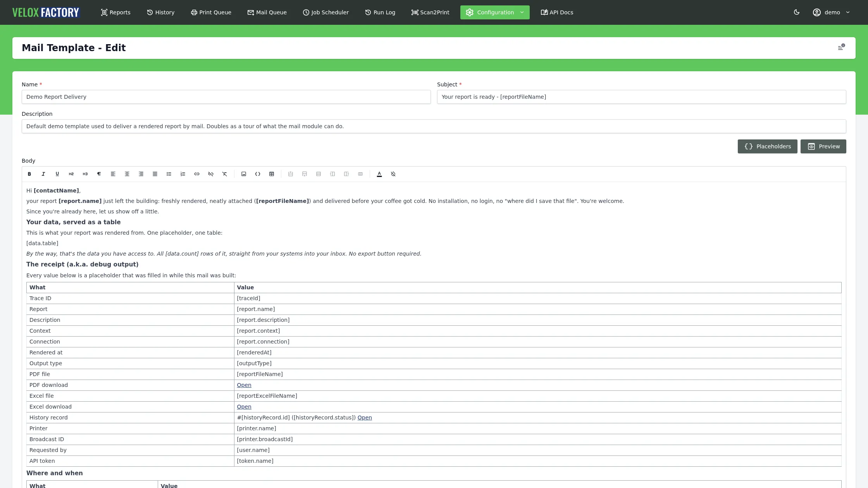Click the 'Where and when' heading
Image resolution: width=868 pixels, height=488 pixels.
coord(55,473)
